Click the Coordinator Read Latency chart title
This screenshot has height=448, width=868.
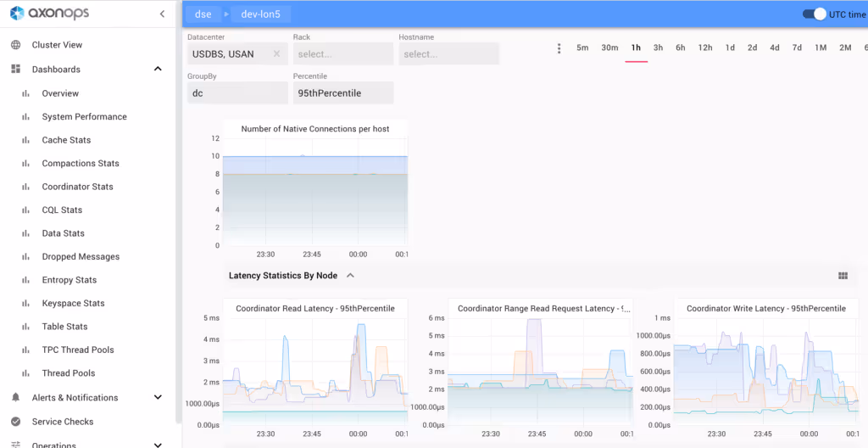click(x=315, y=308)
